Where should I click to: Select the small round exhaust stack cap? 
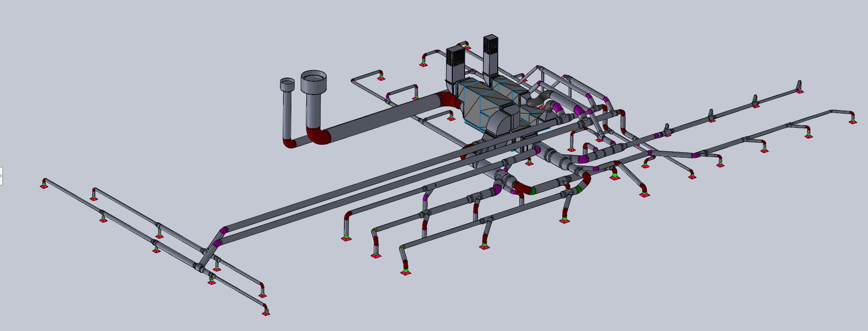tap(287, 85)
